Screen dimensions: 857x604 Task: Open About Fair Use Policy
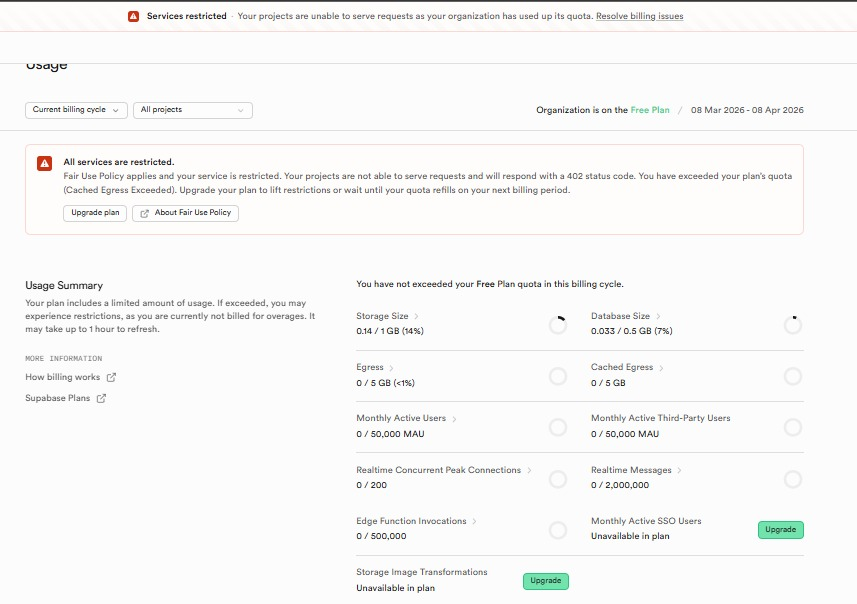(x=185, y=213)
